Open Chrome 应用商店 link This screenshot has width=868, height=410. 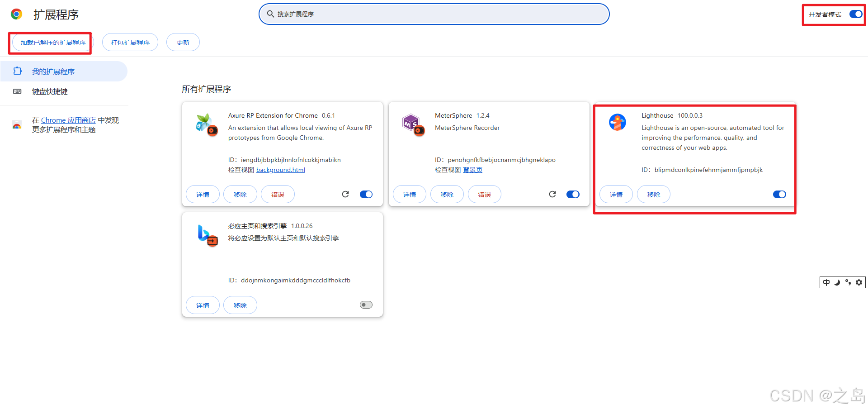(68, 120)
